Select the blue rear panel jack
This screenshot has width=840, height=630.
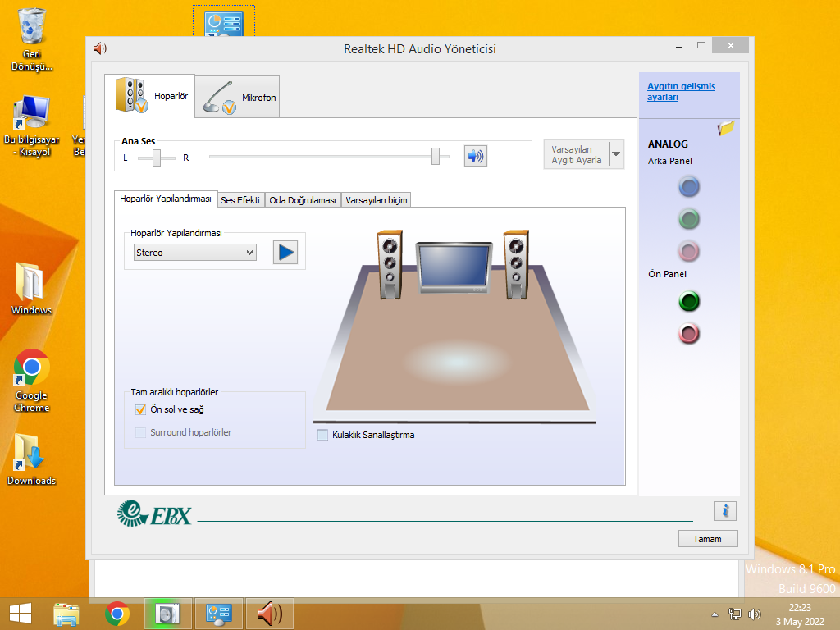[689, 187]
